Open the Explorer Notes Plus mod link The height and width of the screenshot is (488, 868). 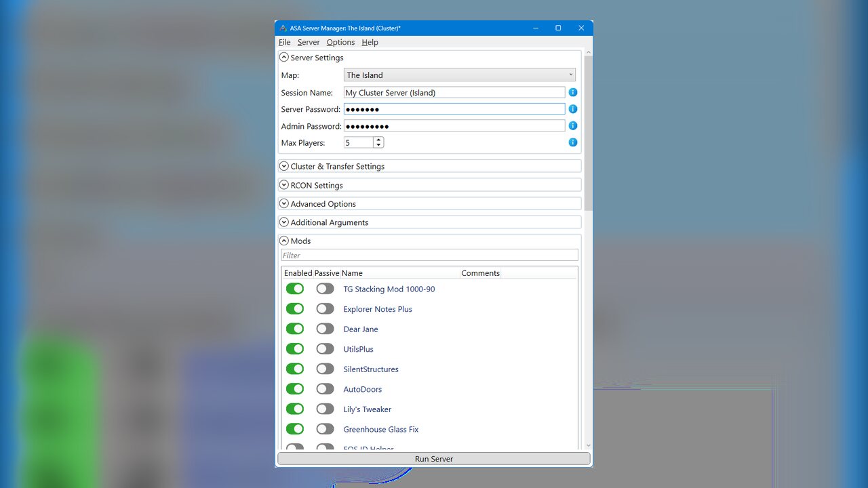pos(378,309)
